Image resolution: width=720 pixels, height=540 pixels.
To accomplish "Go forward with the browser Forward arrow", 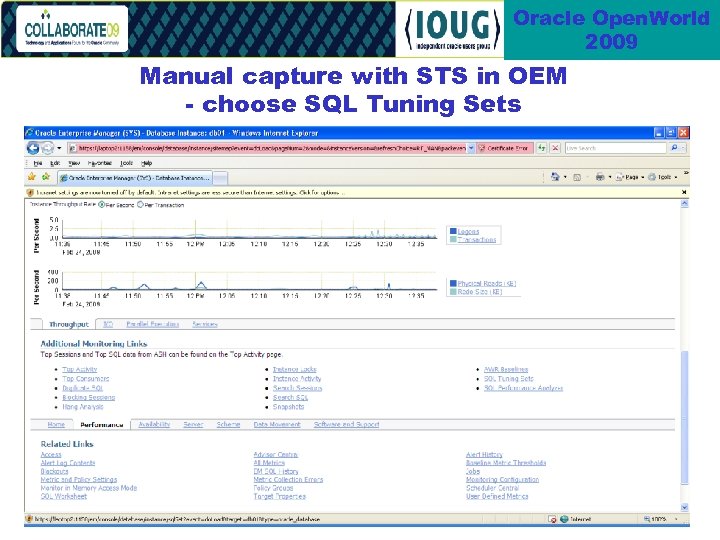I will 47,148.
